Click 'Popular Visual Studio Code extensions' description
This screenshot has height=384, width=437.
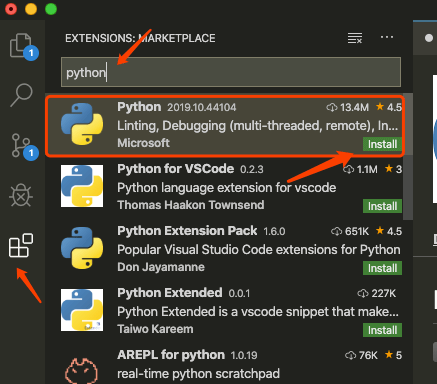coord(259,250)
